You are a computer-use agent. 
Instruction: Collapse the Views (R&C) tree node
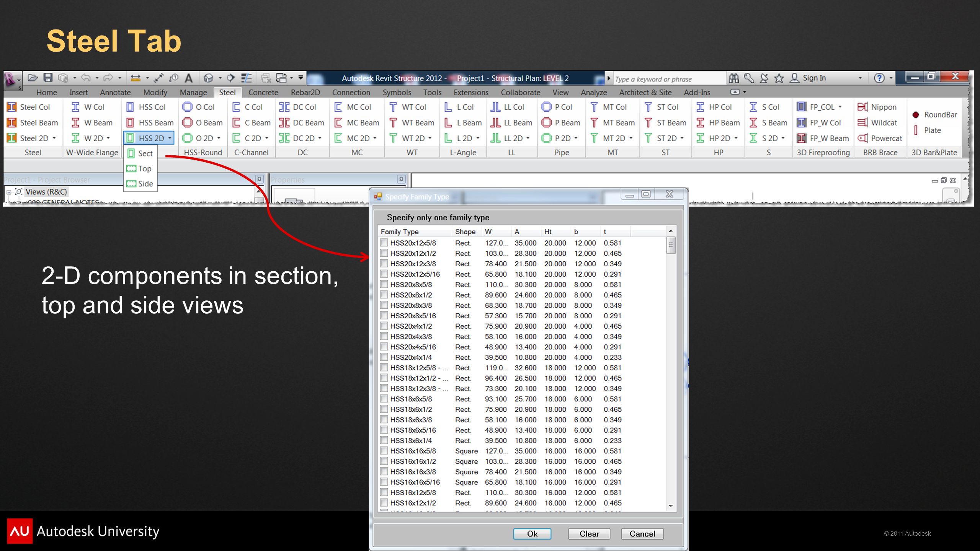(9, 192)
